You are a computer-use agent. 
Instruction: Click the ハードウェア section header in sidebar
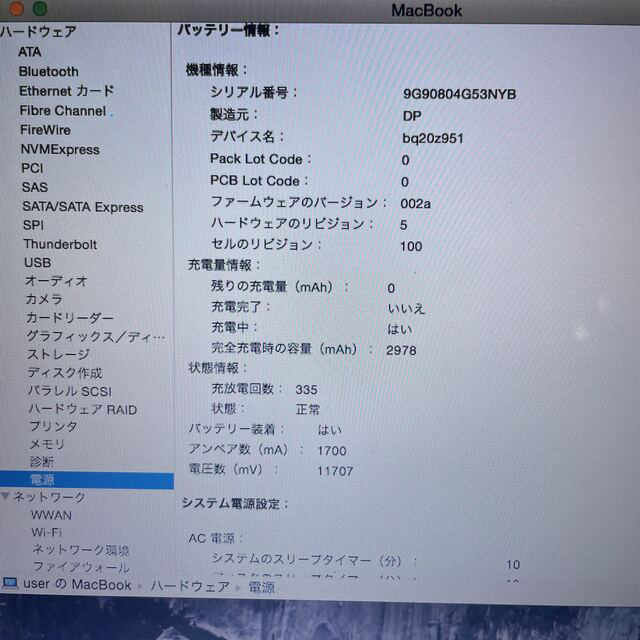pyautogui.click(x=38, y=31)
